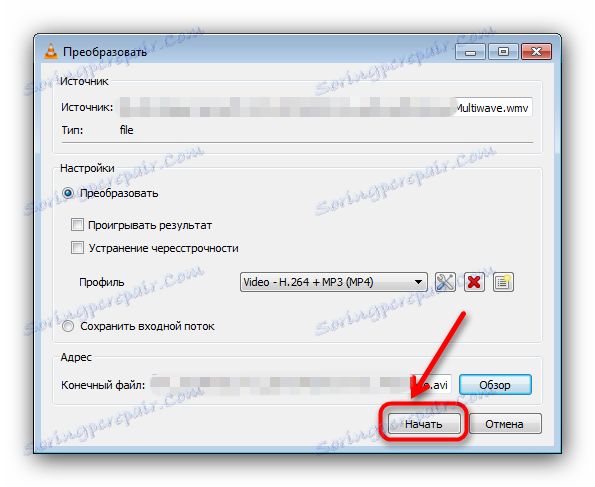The height and width of the screenshot is (487, 595).
Task: Click the Начать button
Action: pyautogui.click(x=424, y=424)
